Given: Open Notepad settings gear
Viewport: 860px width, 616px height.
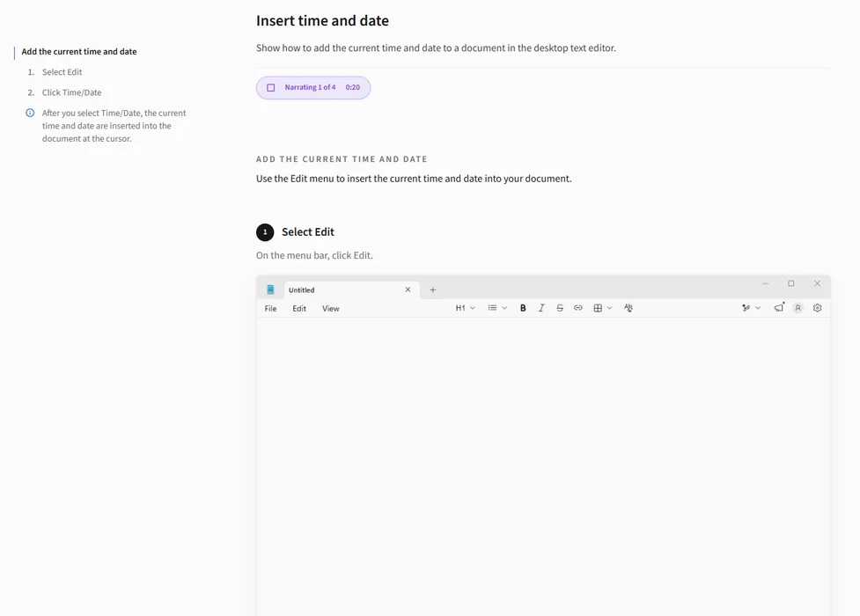Looking at the screenshot, I should point(817,308).
